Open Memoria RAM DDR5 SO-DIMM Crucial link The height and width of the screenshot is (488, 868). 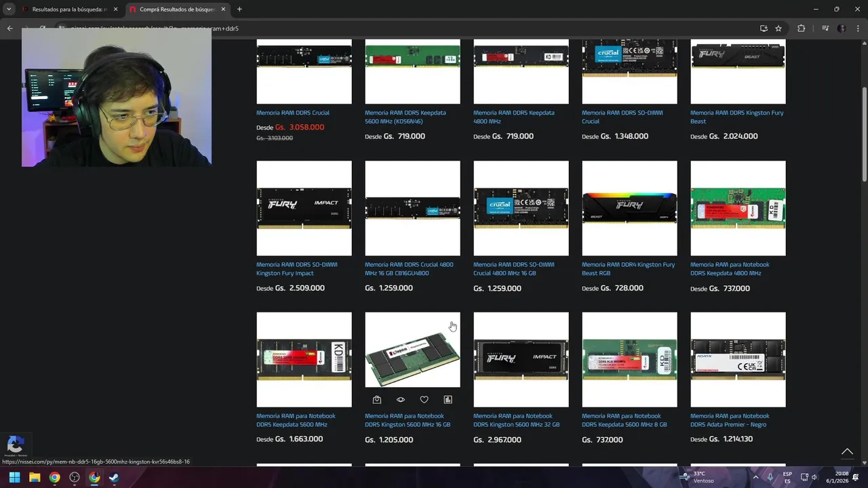[x=622, y=117]
